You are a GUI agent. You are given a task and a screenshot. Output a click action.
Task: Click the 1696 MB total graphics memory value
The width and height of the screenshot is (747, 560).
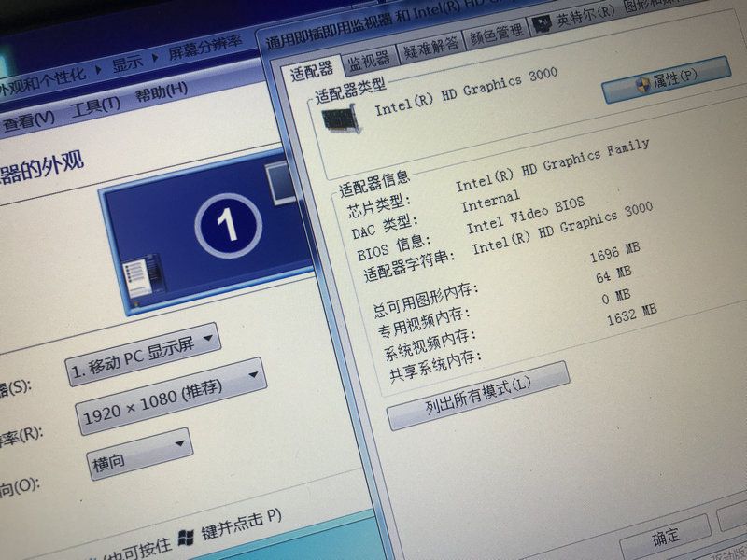tap(614, 252)
